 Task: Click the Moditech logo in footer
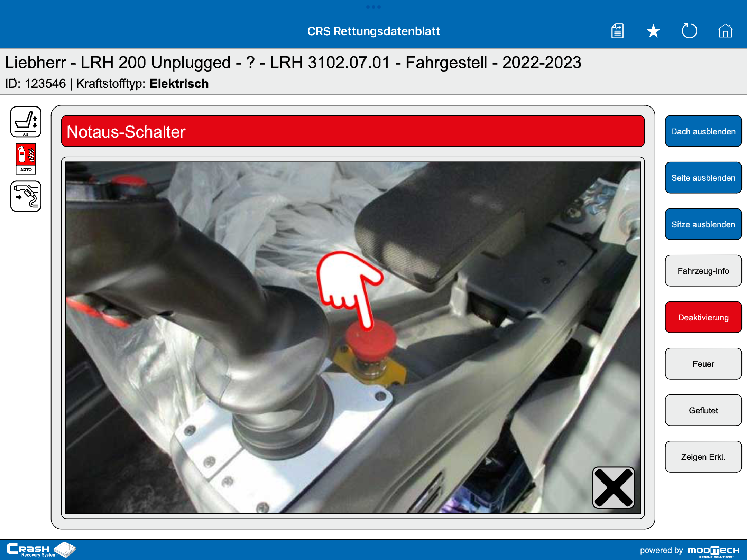pyautogui.click(x=714, y=551)
